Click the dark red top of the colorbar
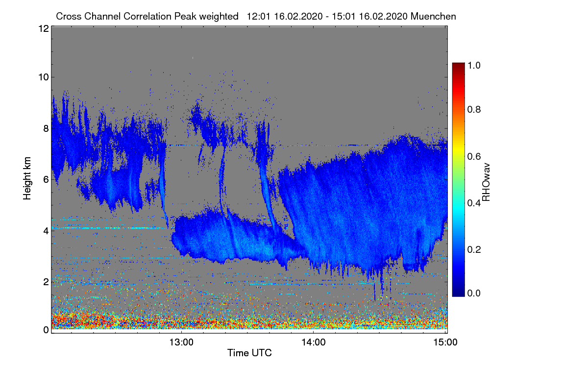Image resolution: width=588 pixels, height=392 pixels. click(x=458, y=67)
